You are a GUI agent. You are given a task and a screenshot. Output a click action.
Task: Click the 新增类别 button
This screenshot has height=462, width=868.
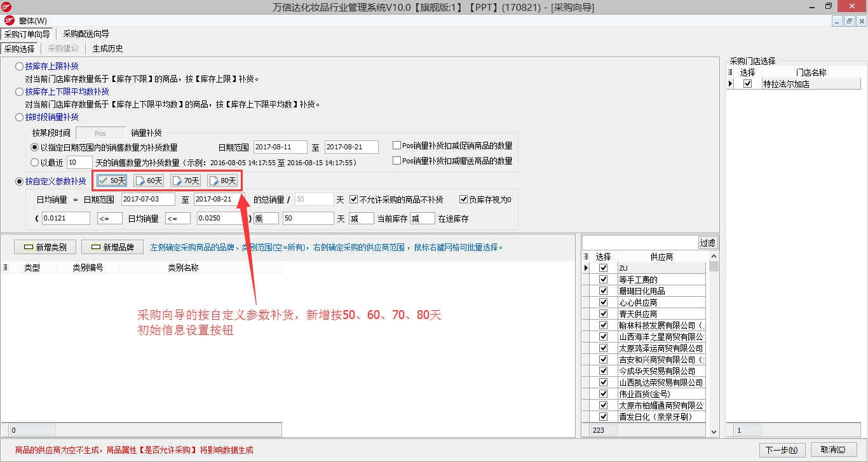pyautogui.click(x=44, y=247)
